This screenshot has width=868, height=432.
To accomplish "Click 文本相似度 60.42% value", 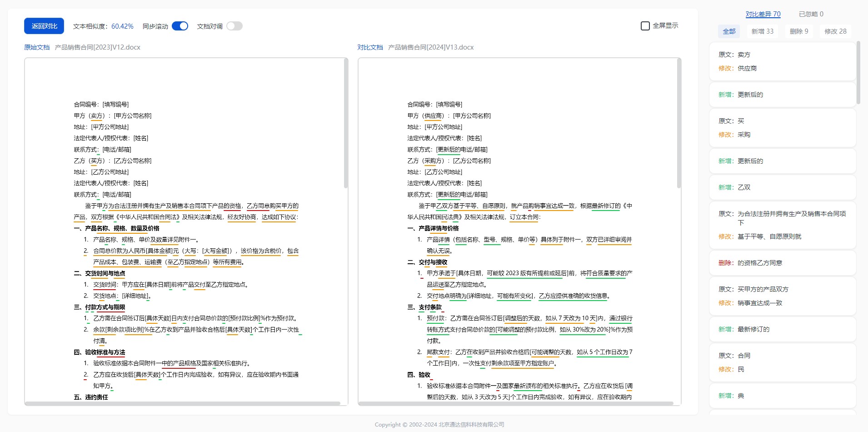I will (x=122, y=26).
